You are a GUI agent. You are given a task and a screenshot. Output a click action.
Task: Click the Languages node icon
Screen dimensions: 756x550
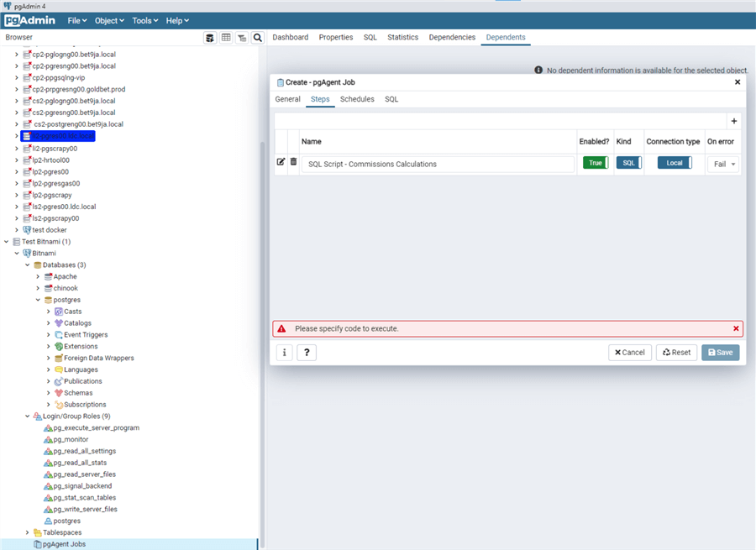click(x=59, y=369)
